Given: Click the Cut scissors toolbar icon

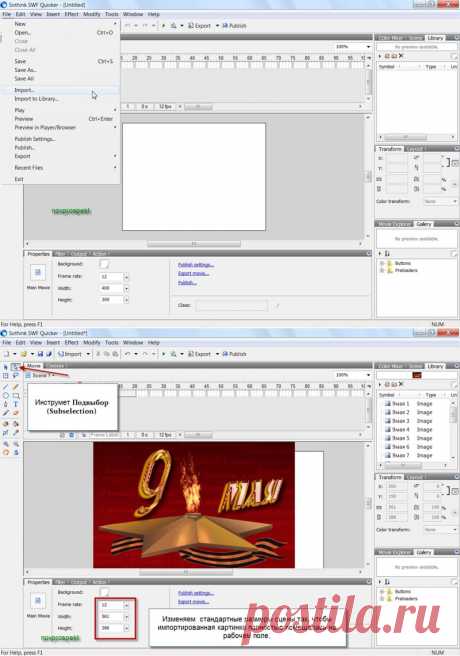Looking at the screenshot, I should (x=98, y=354).
